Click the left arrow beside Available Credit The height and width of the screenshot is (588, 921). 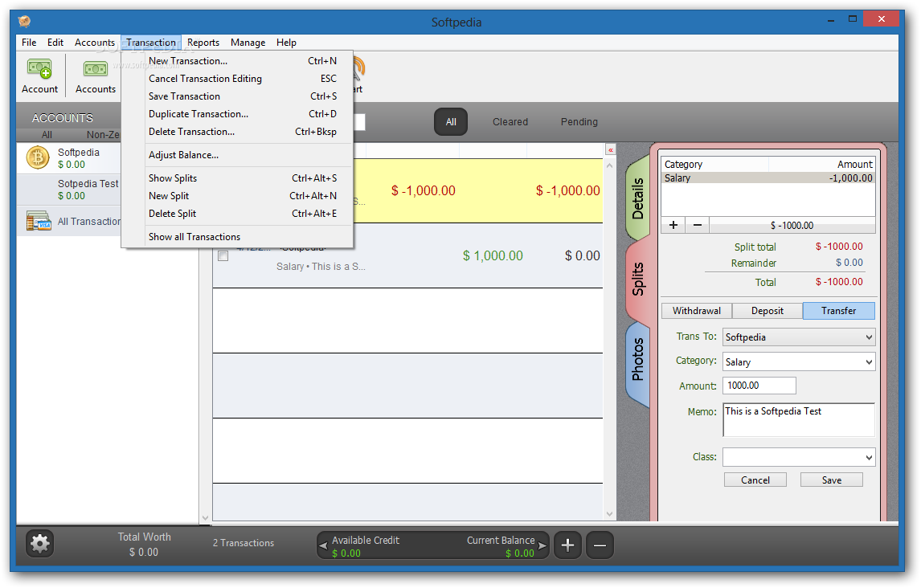click(x=322, y=545)
